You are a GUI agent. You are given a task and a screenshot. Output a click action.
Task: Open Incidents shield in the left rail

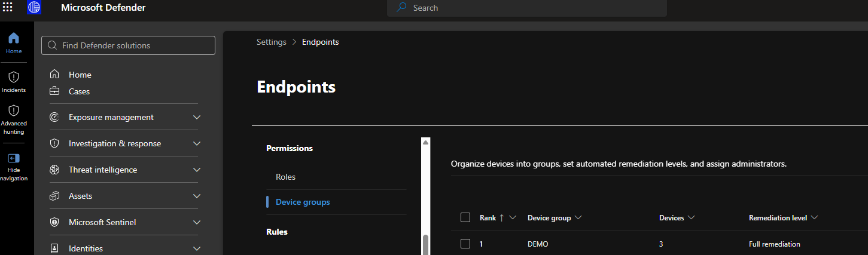coord(14,82)
